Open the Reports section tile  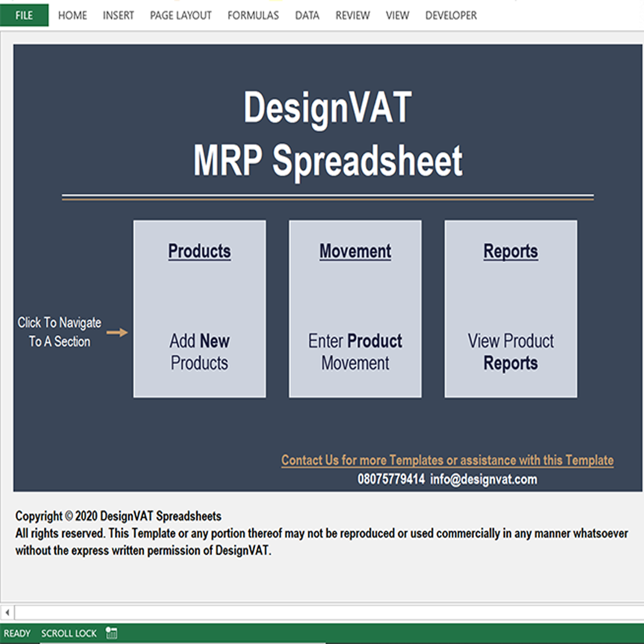coord(510,309)
